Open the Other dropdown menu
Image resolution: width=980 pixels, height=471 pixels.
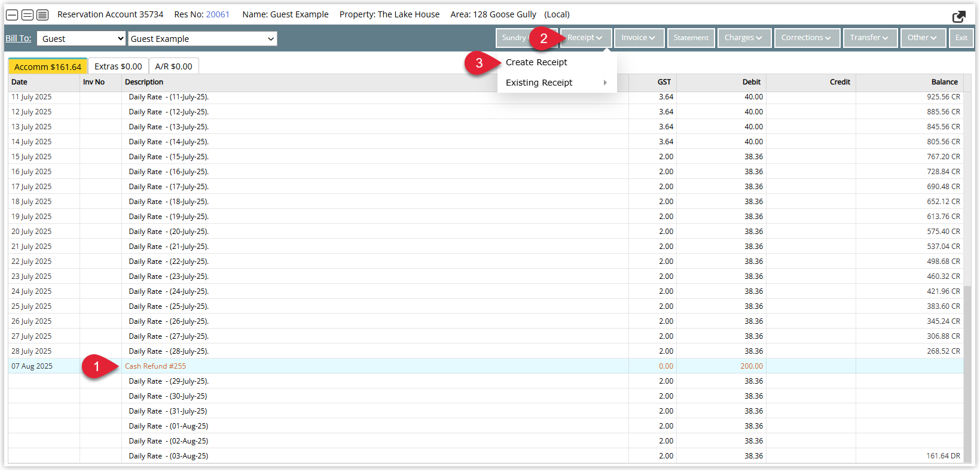(923, 38)
